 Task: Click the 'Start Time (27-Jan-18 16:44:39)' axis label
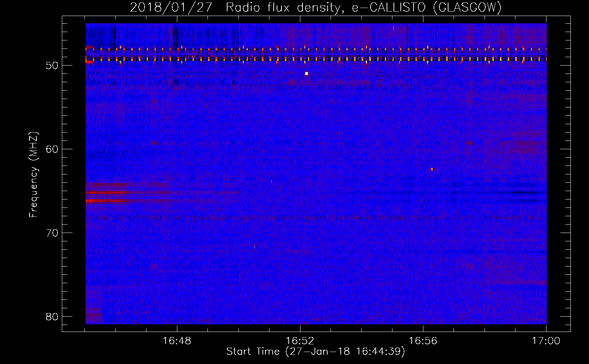coord(316,352)
